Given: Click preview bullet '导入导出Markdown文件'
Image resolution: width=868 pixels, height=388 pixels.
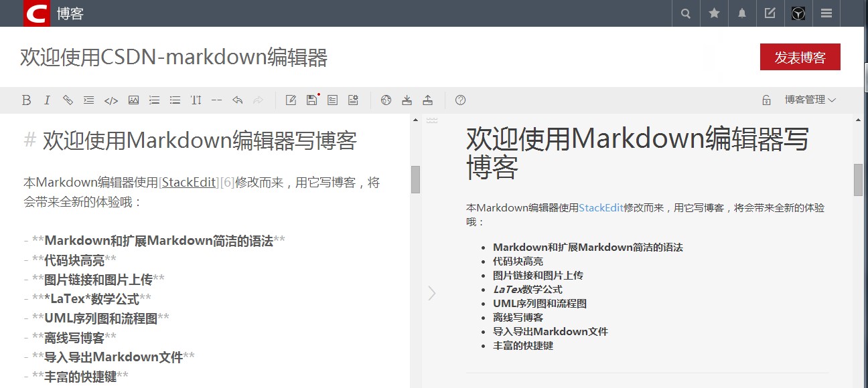Looking at the screenshot, I should click(551, 332).
